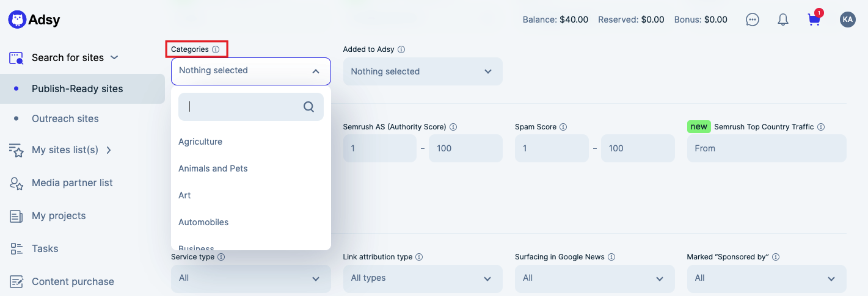Open the chat messages icon
This screenshot has width=868, height=296.
(753, 20)
